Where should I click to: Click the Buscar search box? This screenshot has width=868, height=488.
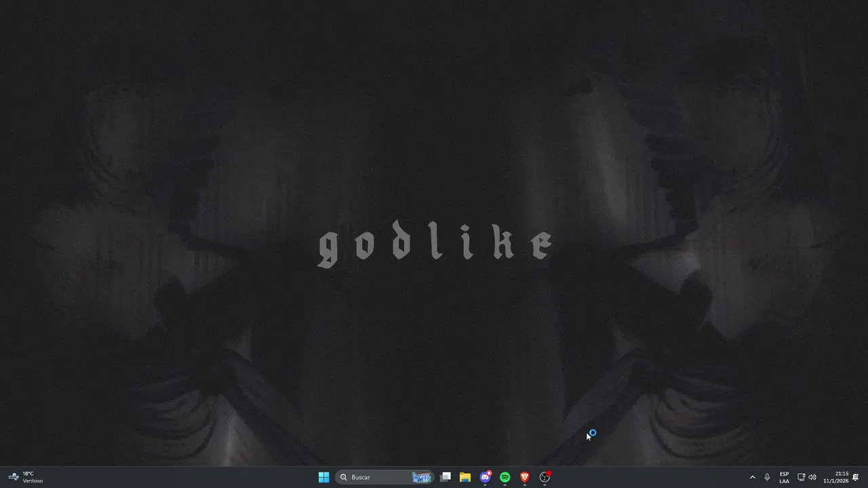pyautogui.click(x=384, y=477)
